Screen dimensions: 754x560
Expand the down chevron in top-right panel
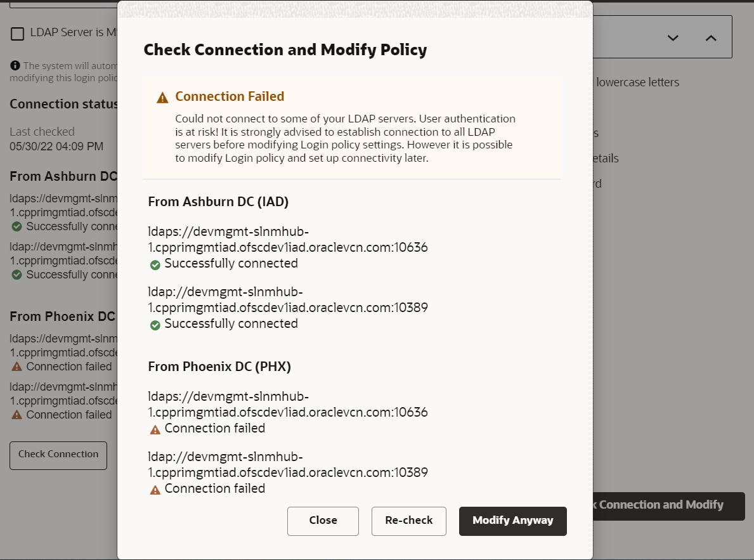[x=673, y=38]
